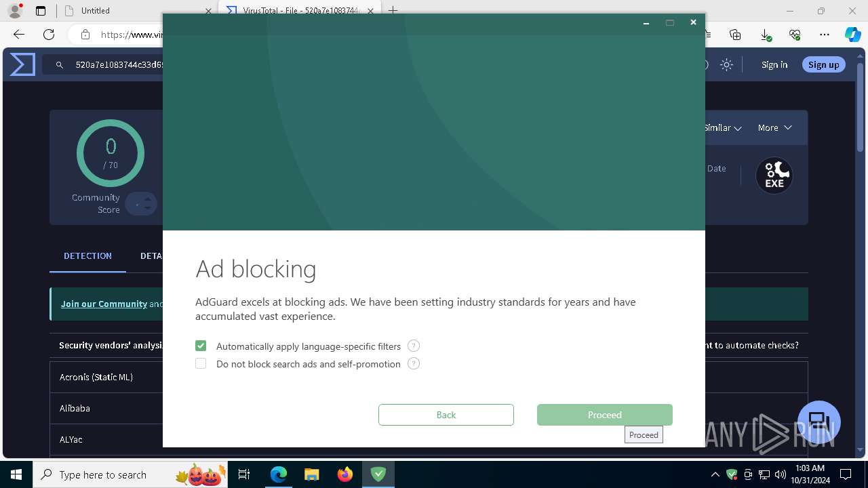Select the ALYac vendor row
Image resolution: width=868 pixels, height=488 pixels.
coord(106,439)
